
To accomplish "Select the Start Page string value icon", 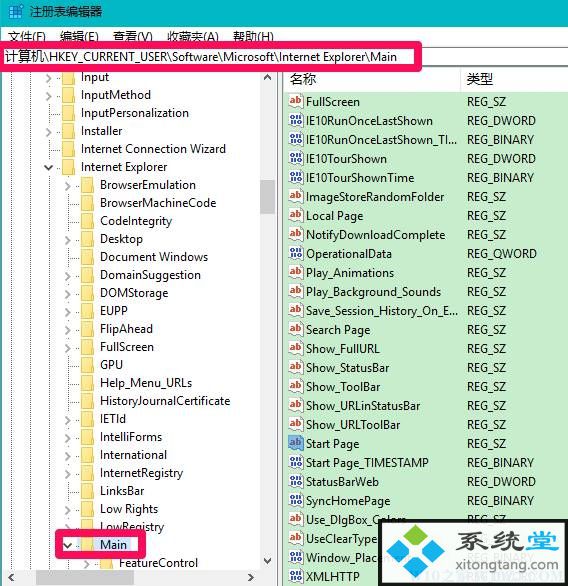I will [x=295, y=443].
